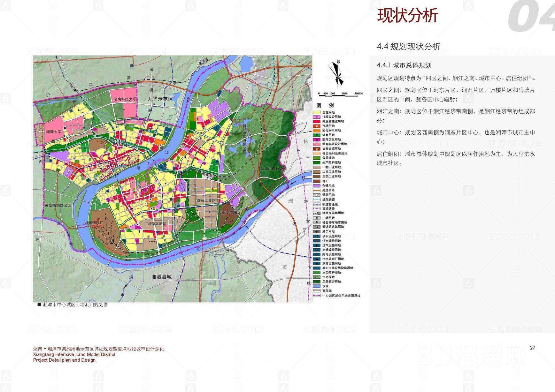The height and width of the screenshot is (392, 555).
Task: Click the 湘潭大学 label on the map
Action: coord(54,132)
